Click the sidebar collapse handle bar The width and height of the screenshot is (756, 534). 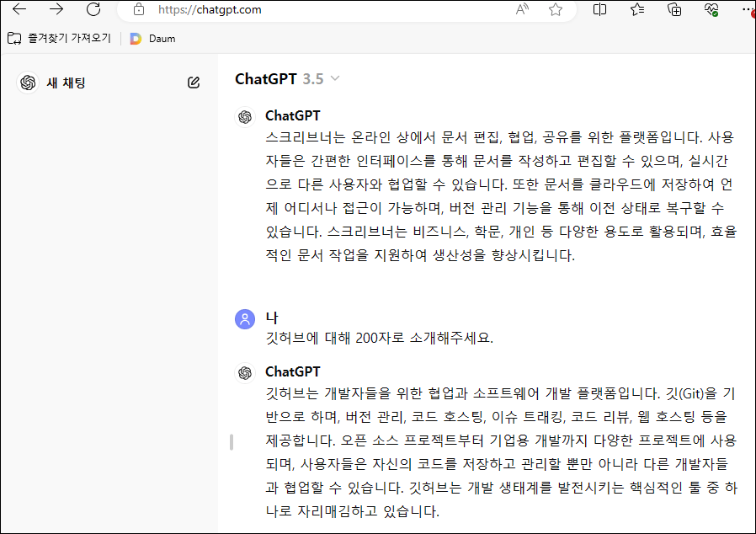pyautogui.click(x=232, y=442)
